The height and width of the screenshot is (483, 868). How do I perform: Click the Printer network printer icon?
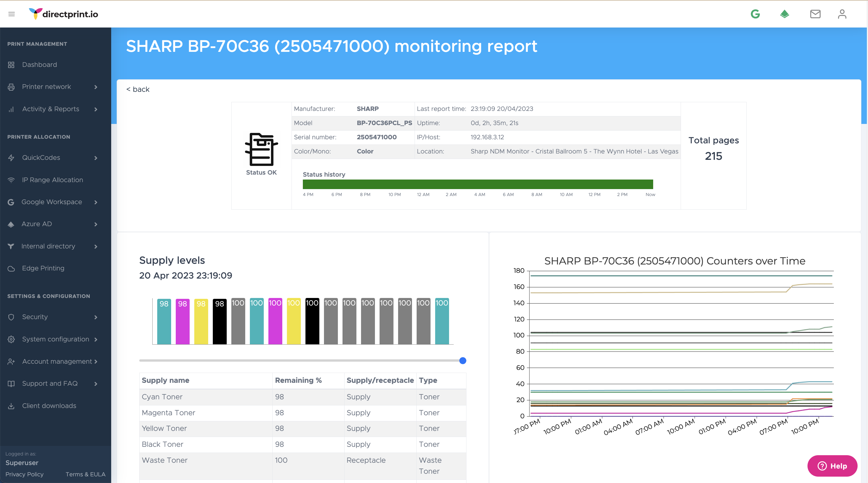coord(11,87)
